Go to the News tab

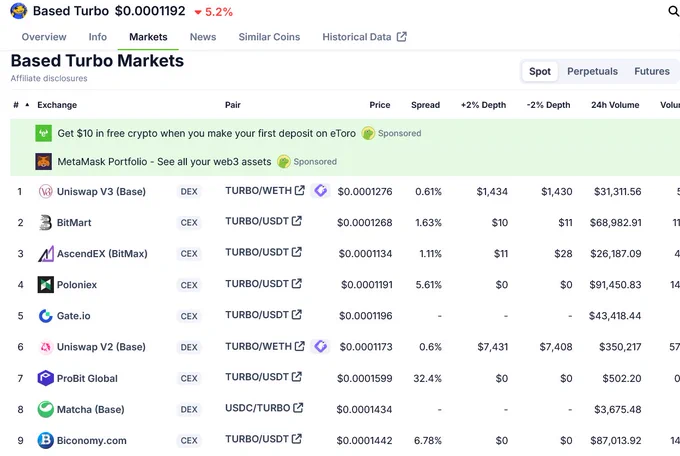click(x=203, y=37)
